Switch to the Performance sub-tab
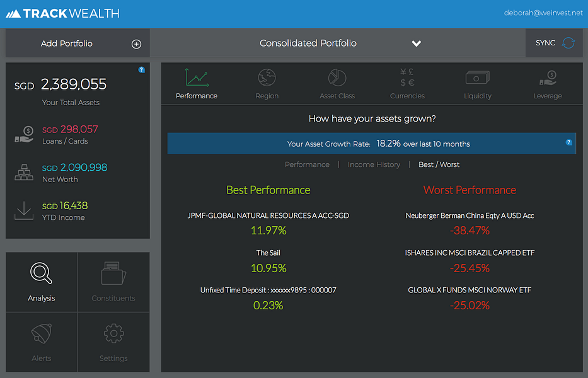The image size is (588, 378). [307, 164]
